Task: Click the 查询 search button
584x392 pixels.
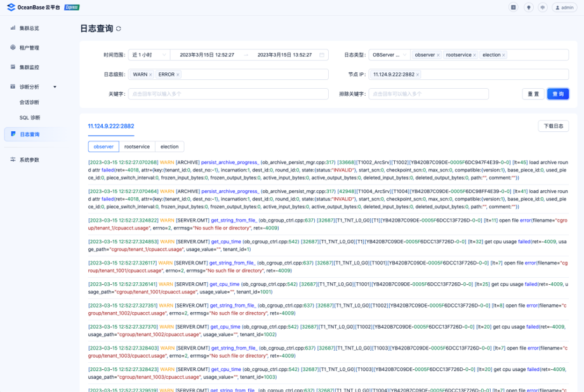Action: pyautogui.click(x=558, y=94)
